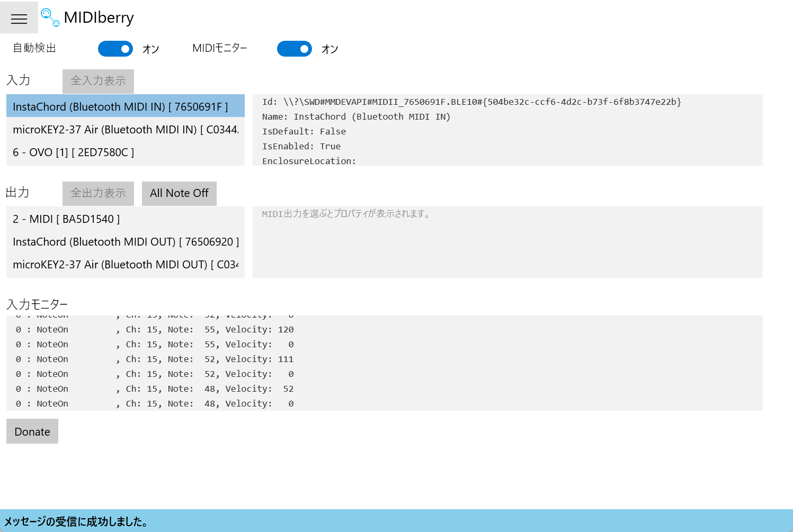Click the IsDefault: False property line
793x532 pixels.
304,131
